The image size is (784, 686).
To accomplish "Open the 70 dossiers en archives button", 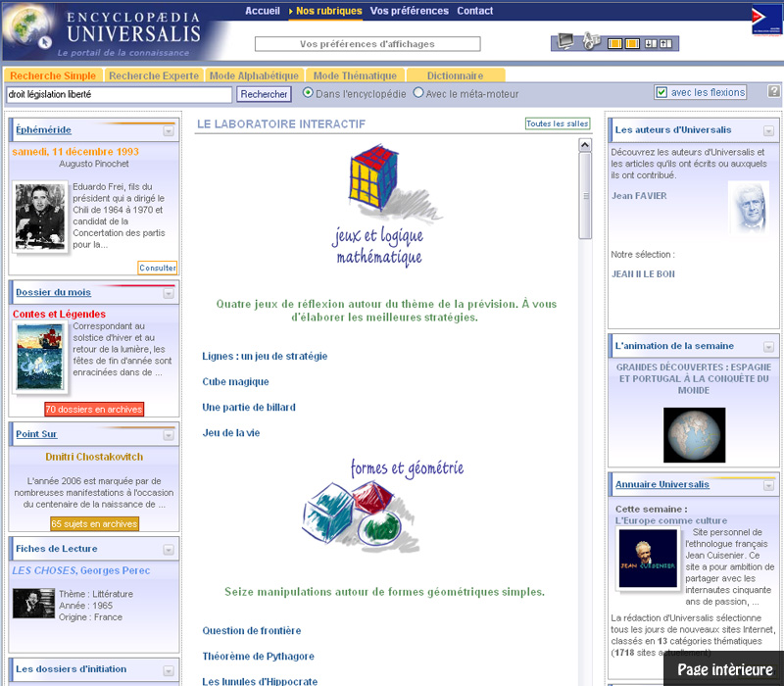I will [x=94, y=409].
